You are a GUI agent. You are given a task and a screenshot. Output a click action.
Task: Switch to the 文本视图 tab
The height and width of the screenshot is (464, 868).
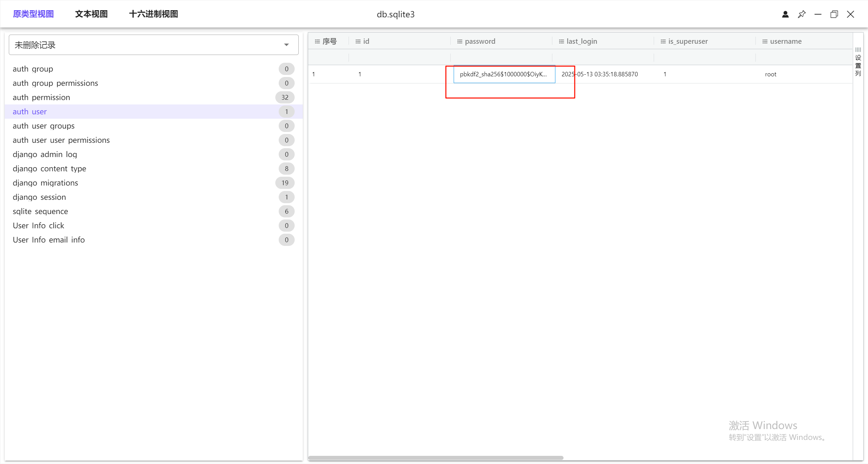point(91,14)
